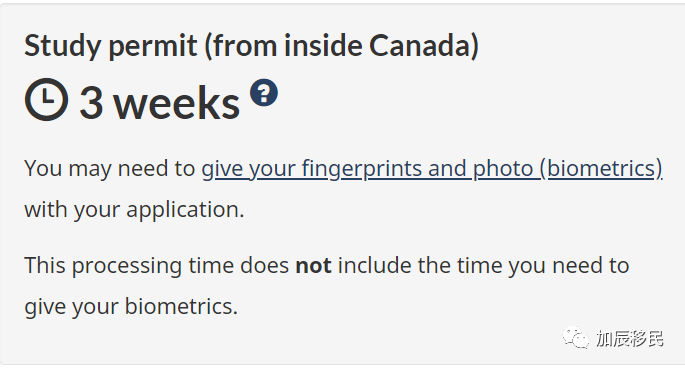Click "This processing time does" sentence start
The width and height of the screenshot is (685, 368).
[156, 266]
